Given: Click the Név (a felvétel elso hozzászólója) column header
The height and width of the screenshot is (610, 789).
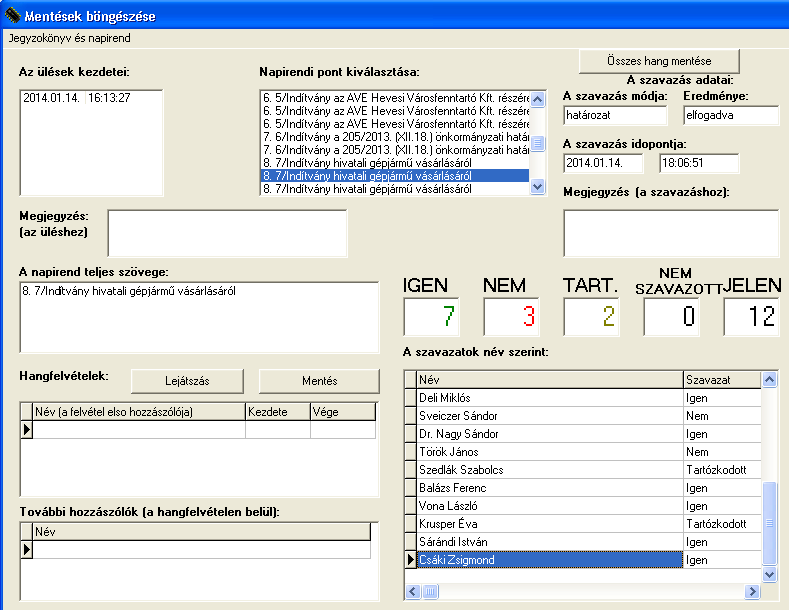Looking at the screenshot, I should coord(139,412).
